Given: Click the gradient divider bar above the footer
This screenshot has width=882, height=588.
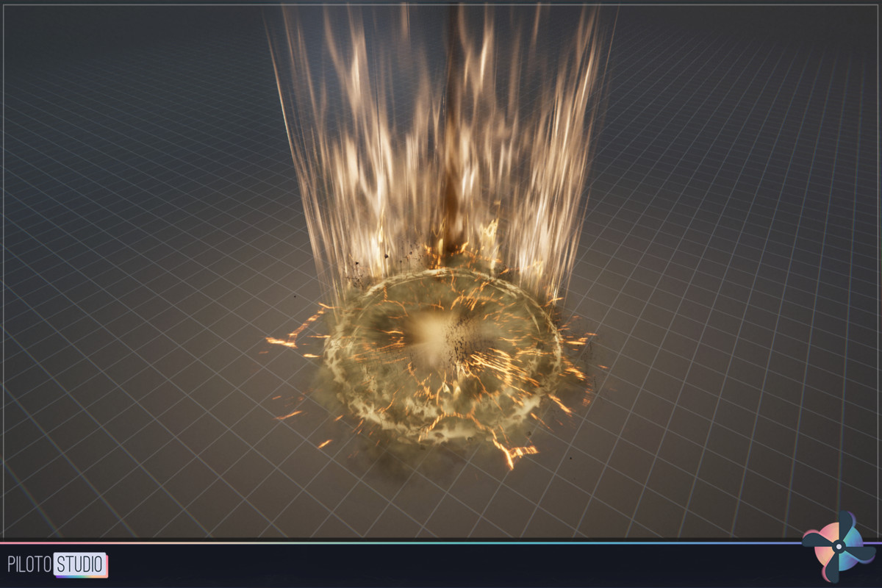Looking at the screenshot, I should pyautogui.click(x=441, y=542).
